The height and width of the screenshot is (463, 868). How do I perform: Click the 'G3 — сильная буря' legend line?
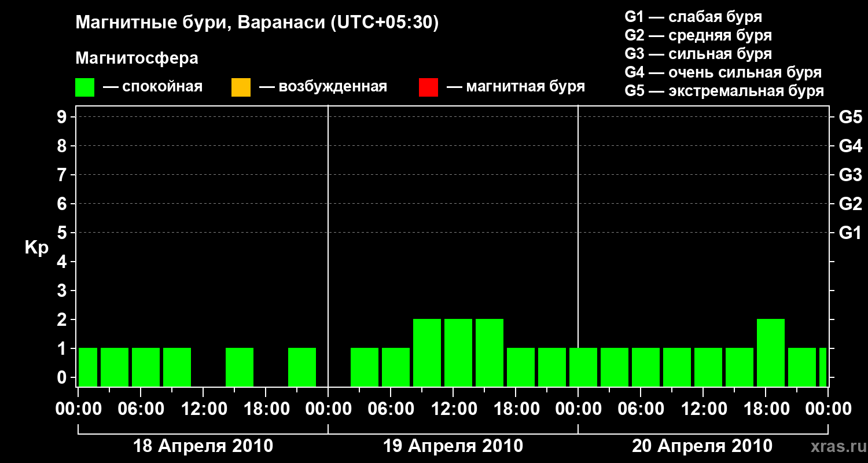click(698, 54)
